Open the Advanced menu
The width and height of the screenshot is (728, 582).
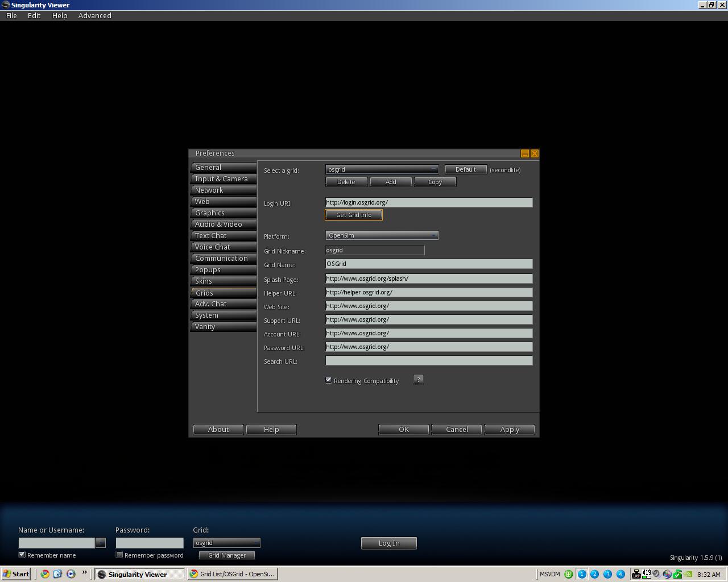94,15
